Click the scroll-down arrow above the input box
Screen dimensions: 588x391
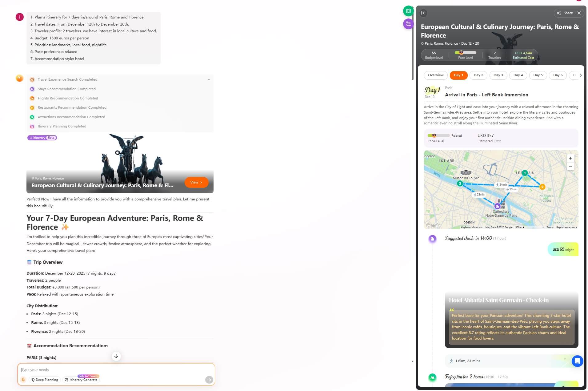click(116, 356)
